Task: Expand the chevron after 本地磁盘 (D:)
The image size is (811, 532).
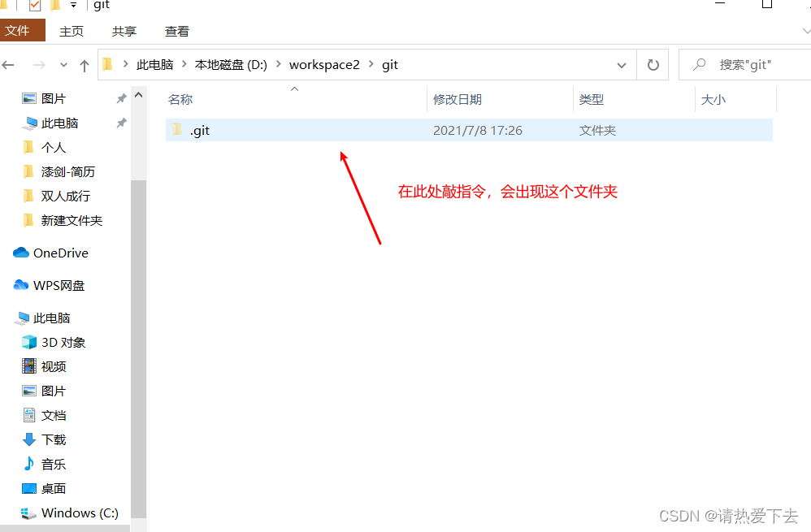Action: pyautogui.click(x=278, y=64)
